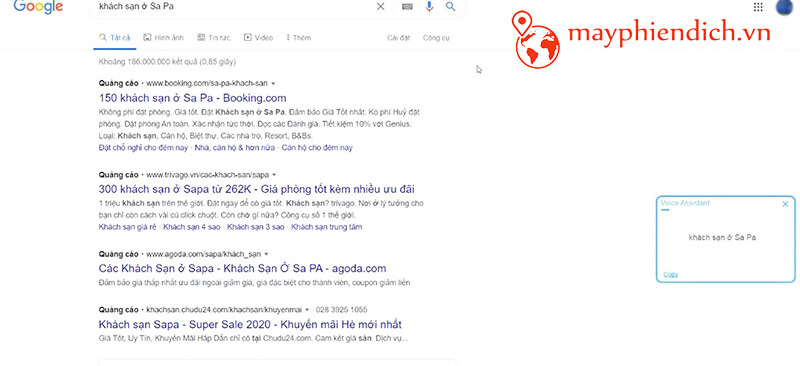Click the www.trivago.vn/cac-khach-san/sapa URL text
Viewport: 800px width, 366px height.
pos(208,175)
